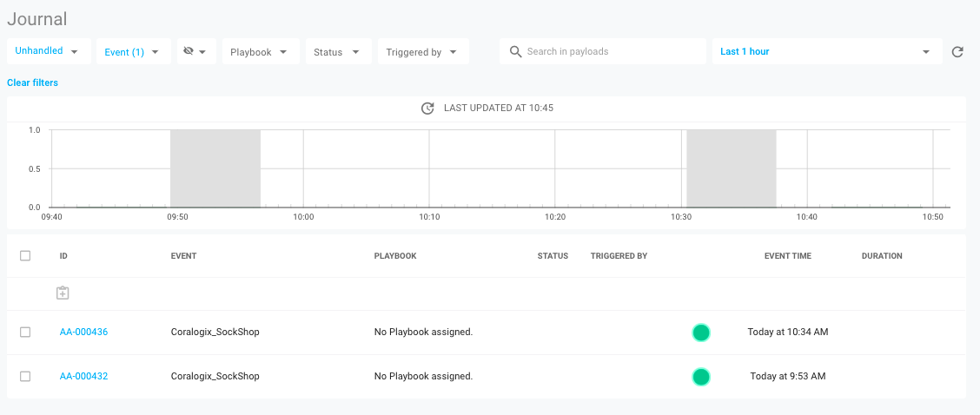Check the box for row AA-000436
This screenshot has width=980, height=415.
[x=25, y=332]
